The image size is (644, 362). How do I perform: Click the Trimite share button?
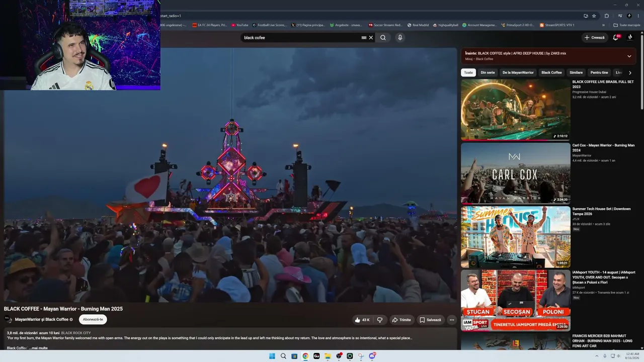(x=401, y=320)
